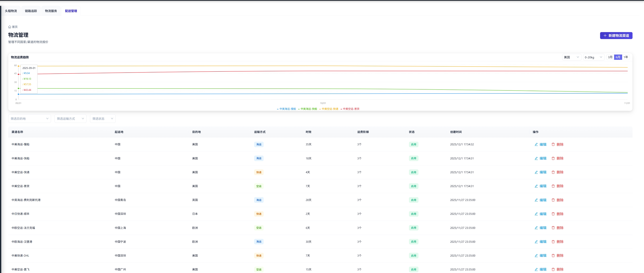Click the 新建物流渠道 button
Image resolution: width=644 pixels, height=273 pixels.
click(616, 36)
